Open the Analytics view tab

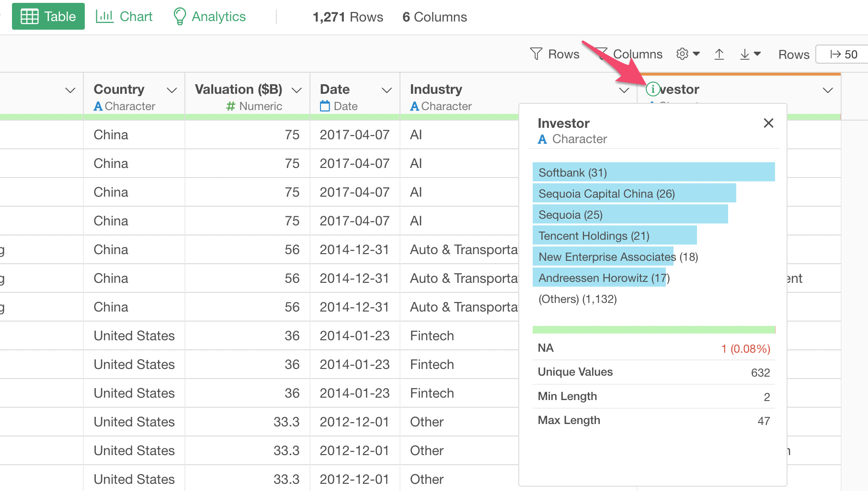tap(209, 17)
